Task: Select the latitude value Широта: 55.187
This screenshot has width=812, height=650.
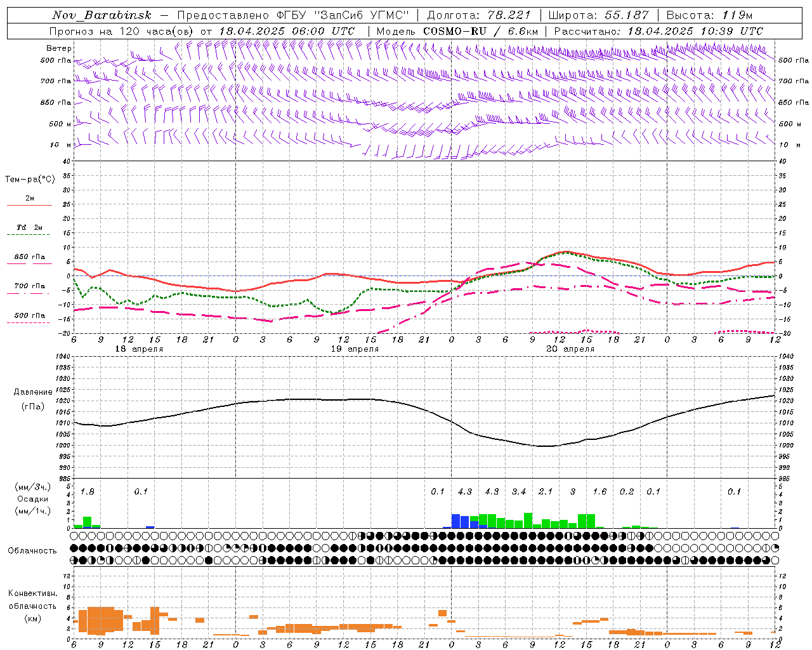Action: [x=598, y=15]
